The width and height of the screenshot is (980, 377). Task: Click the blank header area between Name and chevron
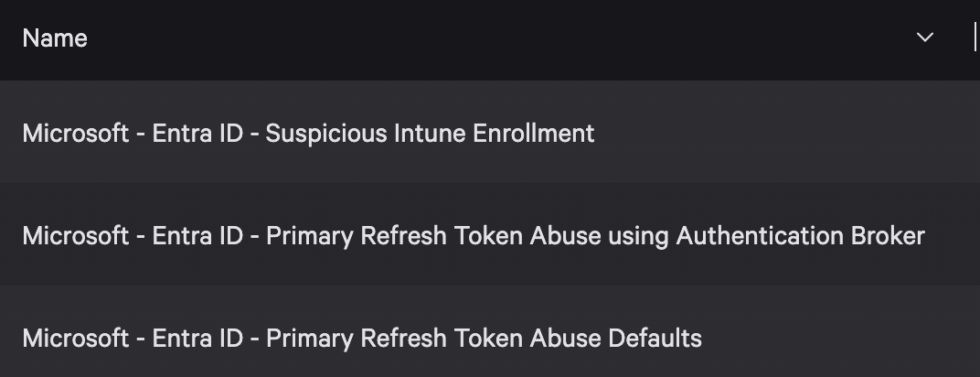point(500,38)
